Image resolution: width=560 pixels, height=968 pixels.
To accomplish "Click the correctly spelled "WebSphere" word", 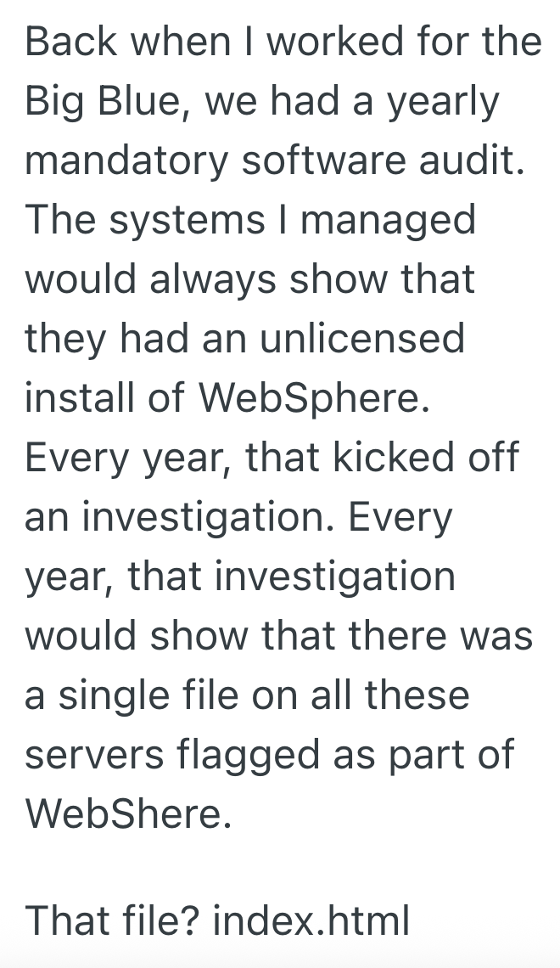I will [x=312, y=398].
